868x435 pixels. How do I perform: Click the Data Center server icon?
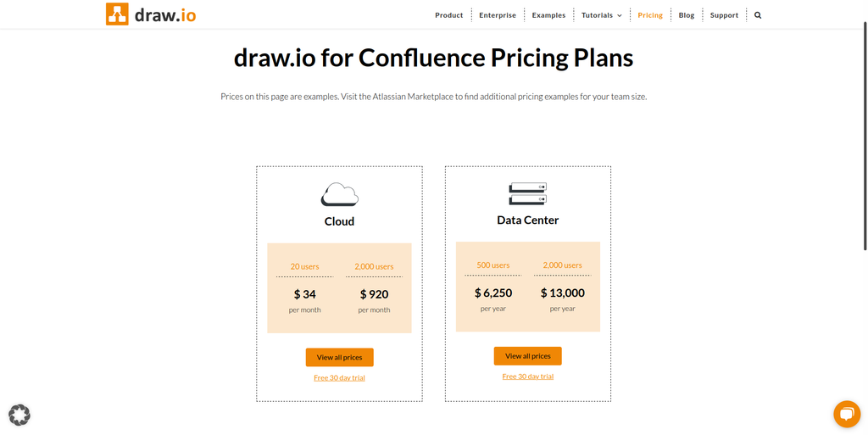point(527,193)
